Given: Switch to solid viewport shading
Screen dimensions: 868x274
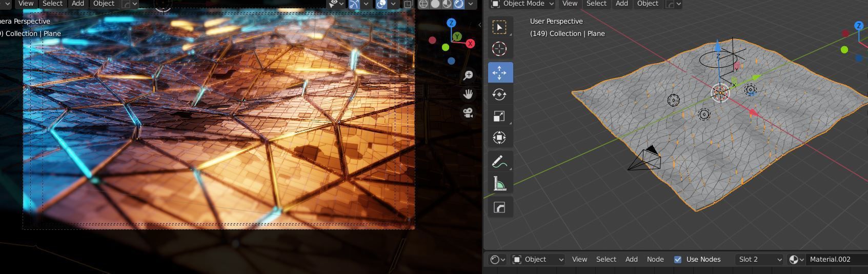Looking at the screenshot, I should click(435, 4).
